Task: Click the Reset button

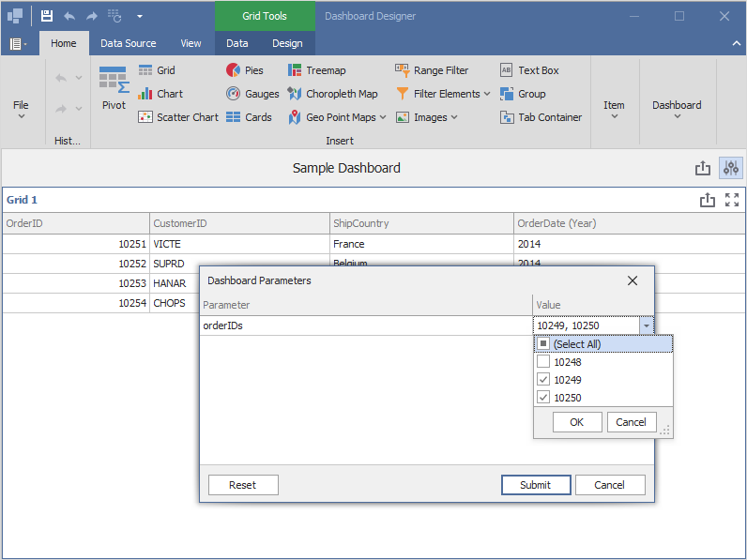Action: tap(243, 485)
